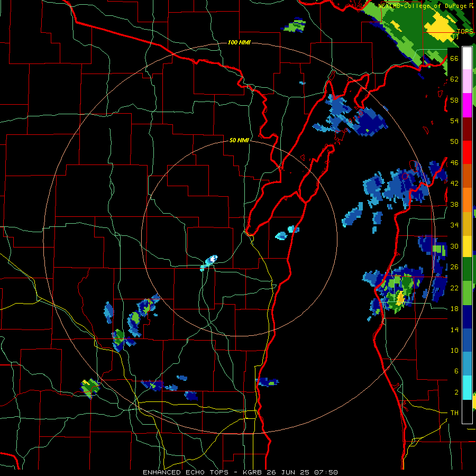Image resolution: width=476 pixels, height=476 pixels.
Task: Click the '46' value on the scale
Action: click(x=454, y=163)
